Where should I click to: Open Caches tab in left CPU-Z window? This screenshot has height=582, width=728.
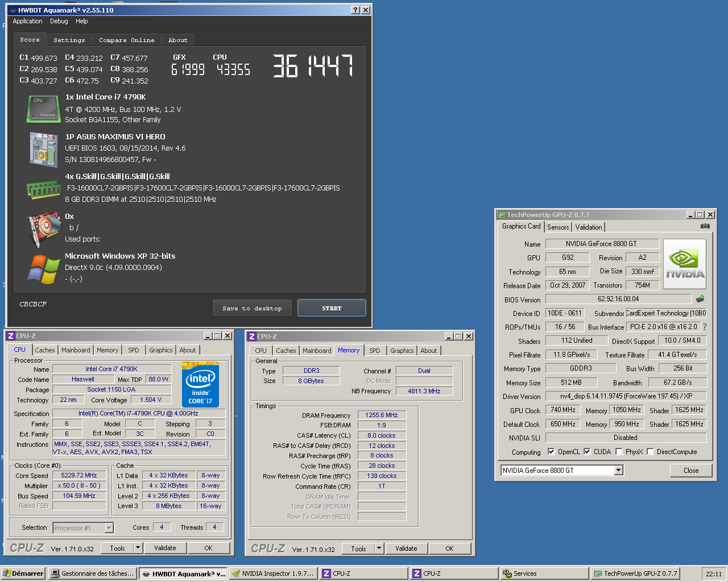coord(45,350)
